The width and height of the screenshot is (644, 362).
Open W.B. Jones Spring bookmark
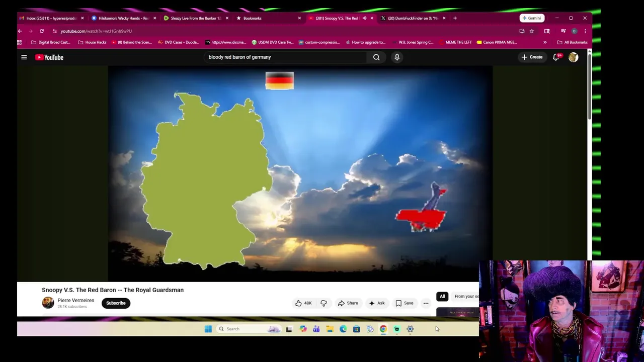point(412,42)
